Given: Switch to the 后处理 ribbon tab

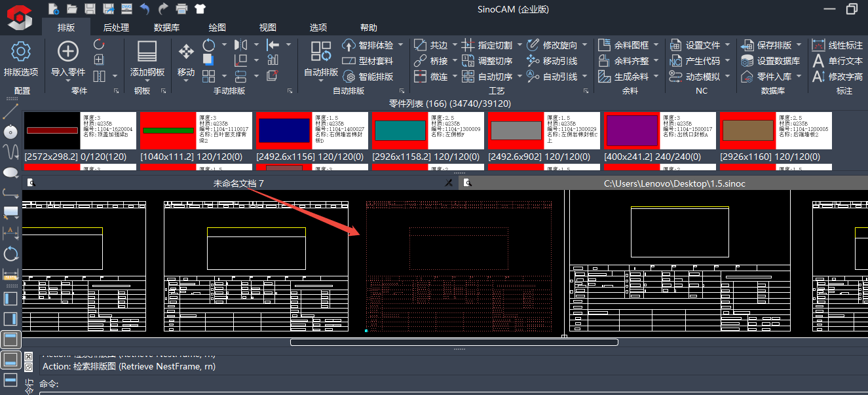Looking at the screenshot, I should (x=116, y=28).
